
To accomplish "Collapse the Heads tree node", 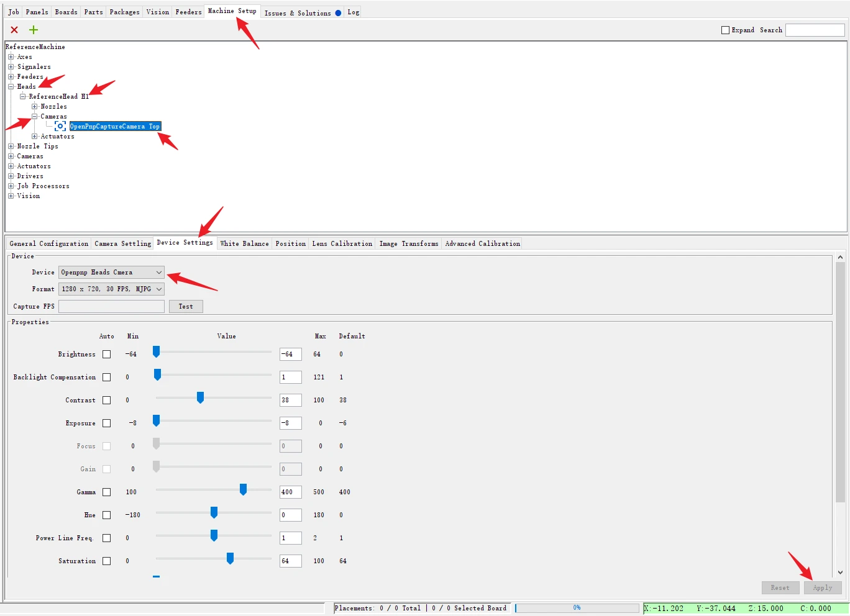I will pyautogui.click(x=11, y=86).
